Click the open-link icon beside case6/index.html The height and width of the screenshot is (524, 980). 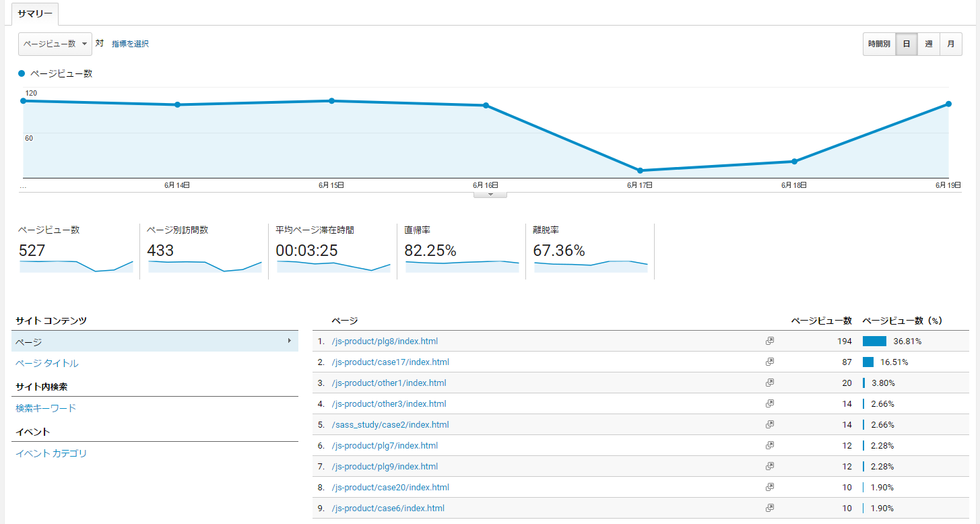click(770, 508)
